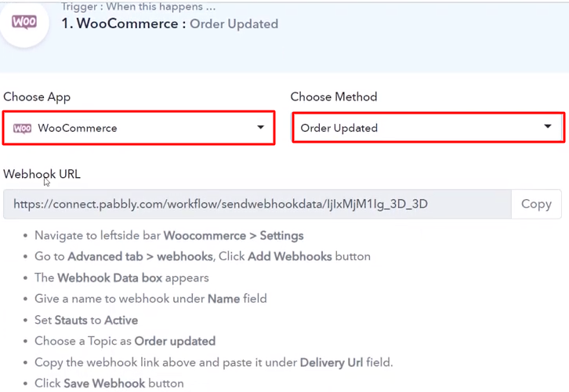Screen dimensions: 569x392
Task: Click the 'Choose a Topic as Order updated' line
Action: 125,341
